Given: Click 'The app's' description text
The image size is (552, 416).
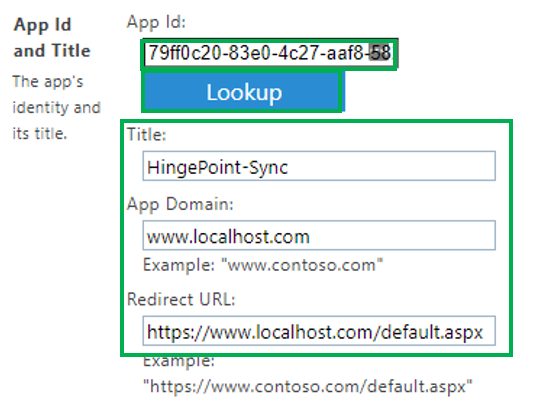Looking at the screenshot, I should (48, 82).
